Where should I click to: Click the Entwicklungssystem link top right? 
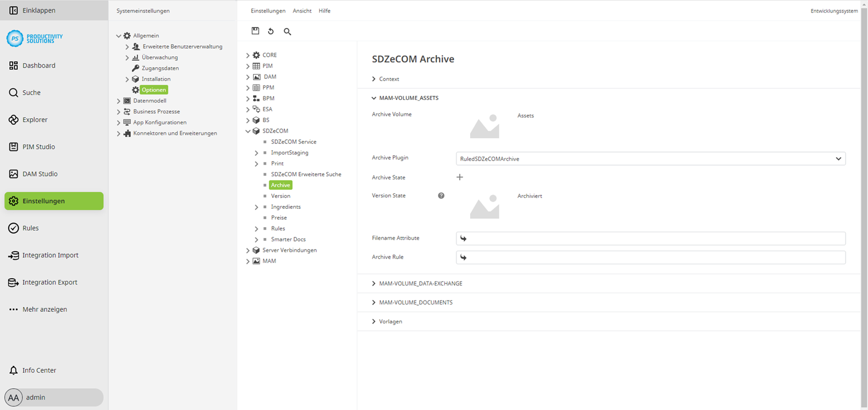click(834, 10)
